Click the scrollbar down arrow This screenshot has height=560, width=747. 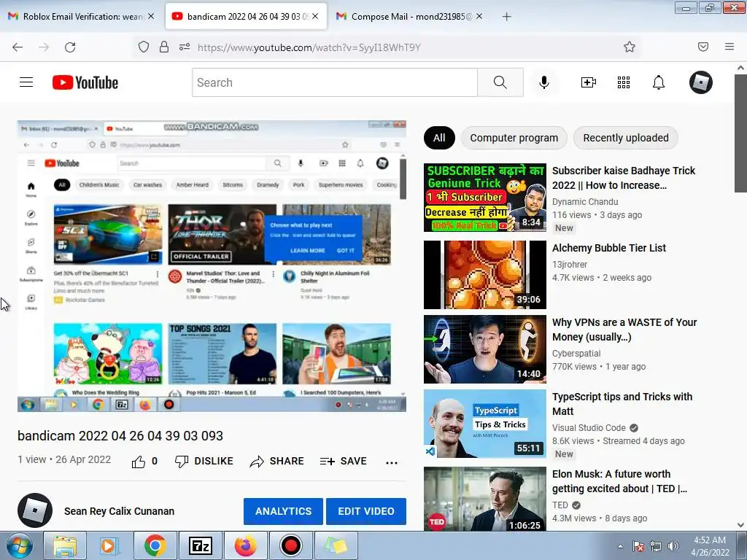coord(740,525)
